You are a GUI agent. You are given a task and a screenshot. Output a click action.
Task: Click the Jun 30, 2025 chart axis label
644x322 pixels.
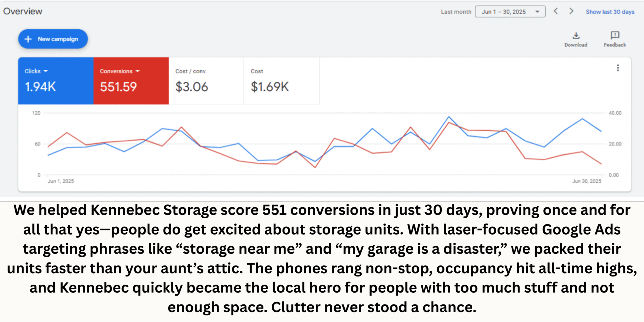(x=586, y=181)
